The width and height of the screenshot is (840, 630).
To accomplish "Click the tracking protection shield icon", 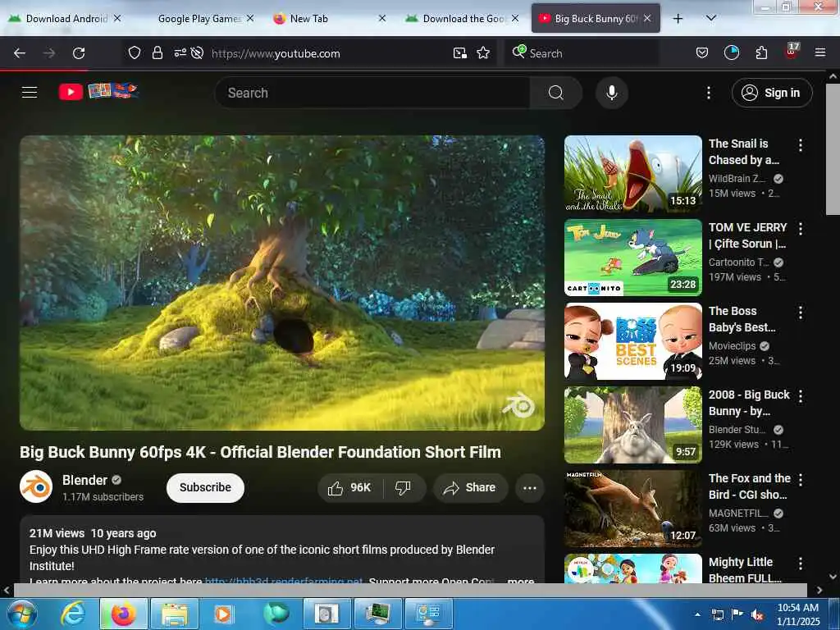I will click(x=135, y=52).
